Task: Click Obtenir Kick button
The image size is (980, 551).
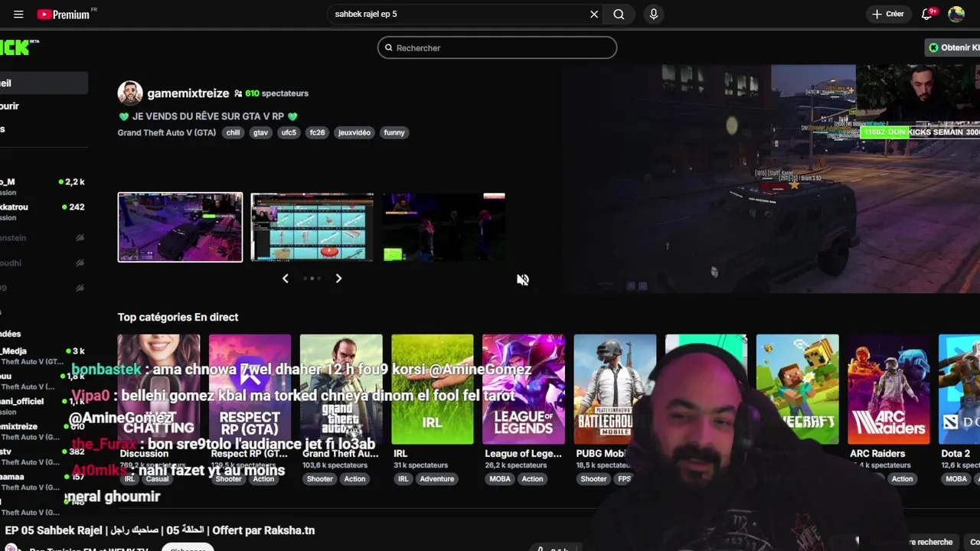Action: click(x=953, y=47)
